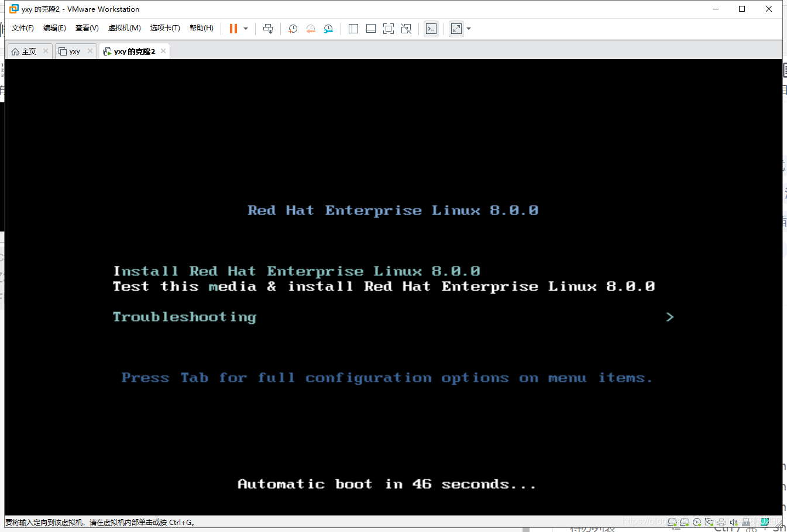787x532 pixels.
Task: Click the second hard disk status icon
Action: (x=685, y=522)
